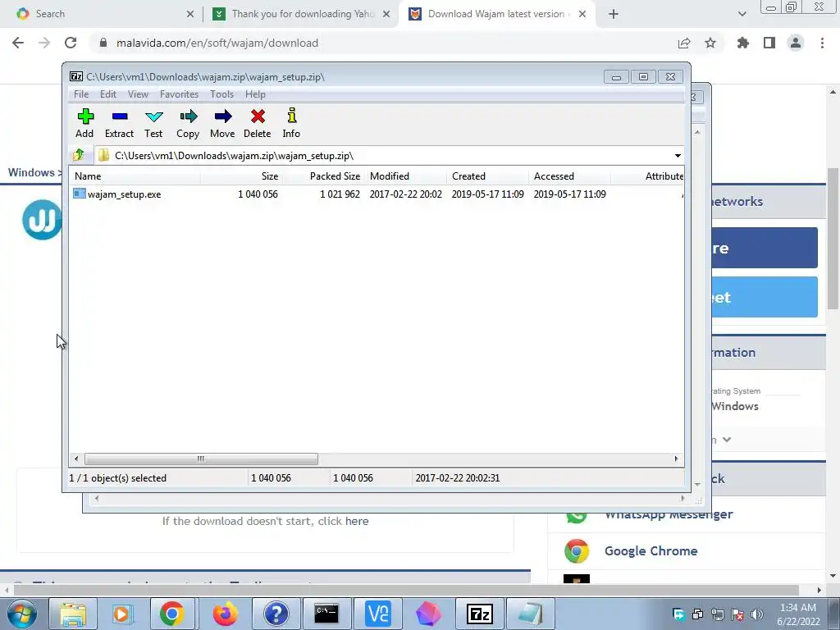Open the 7-Zip taskbar button
Screen dimensions: 840x630
click(479, 614)
